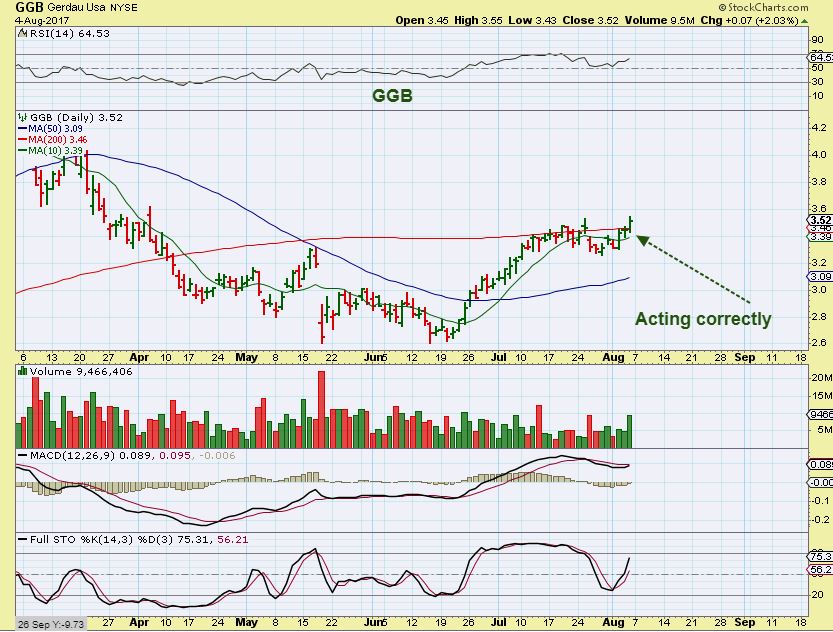833x632 pixels.
Task: Click the RSI(14) line icon in legend
Action: 22,33
